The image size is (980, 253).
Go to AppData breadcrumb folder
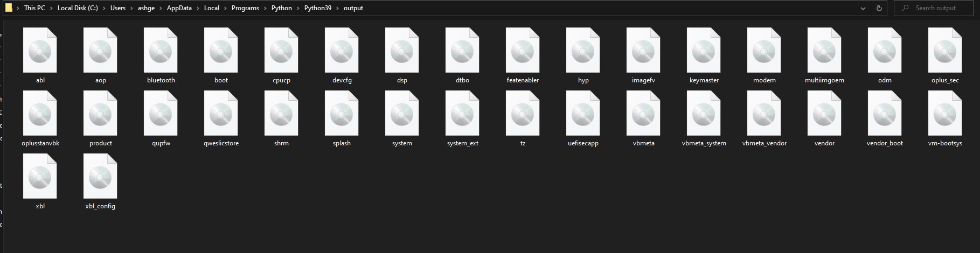179,8
